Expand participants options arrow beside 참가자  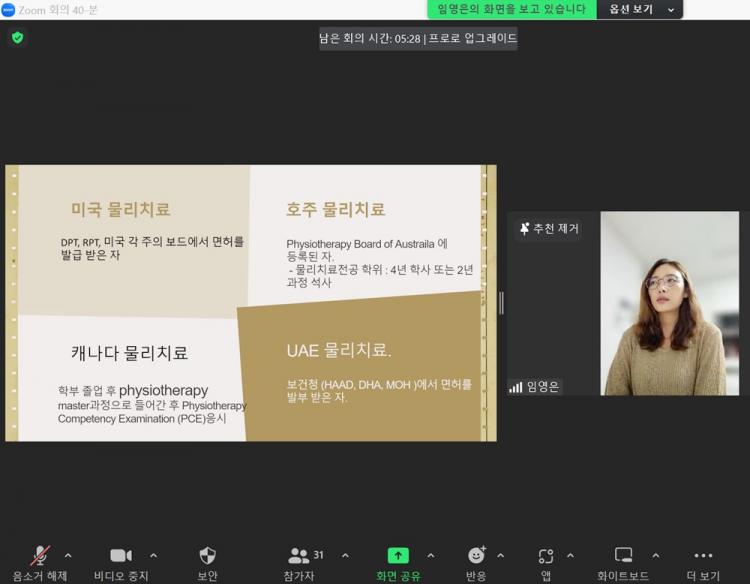(345, 556)
